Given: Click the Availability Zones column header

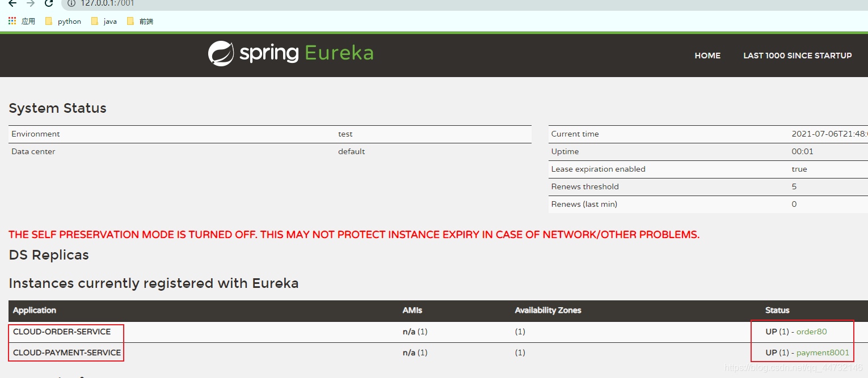Looking at the screenshot, I should click(548, 310).
